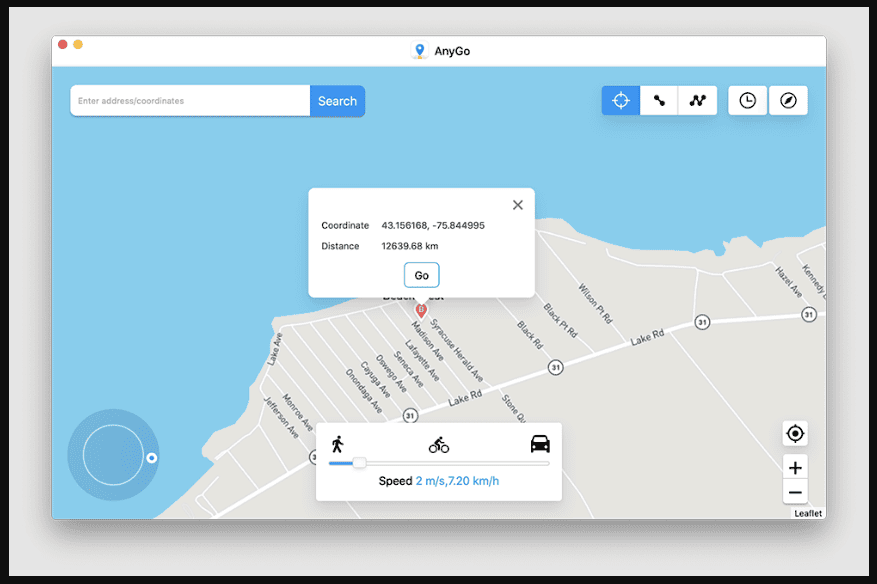Close the coordinate popup
Image resolution: width=877 pixels, height=584 pixels.
point(518,205)
